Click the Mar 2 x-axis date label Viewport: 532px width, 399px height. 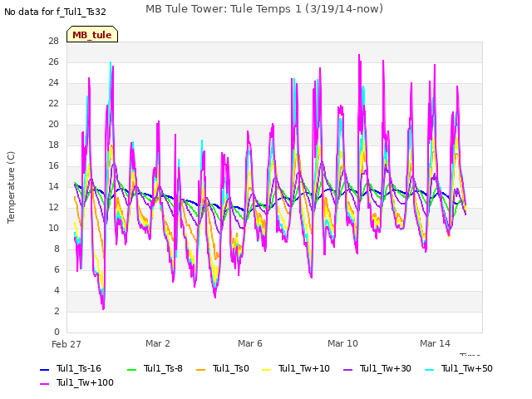point(158,343)
